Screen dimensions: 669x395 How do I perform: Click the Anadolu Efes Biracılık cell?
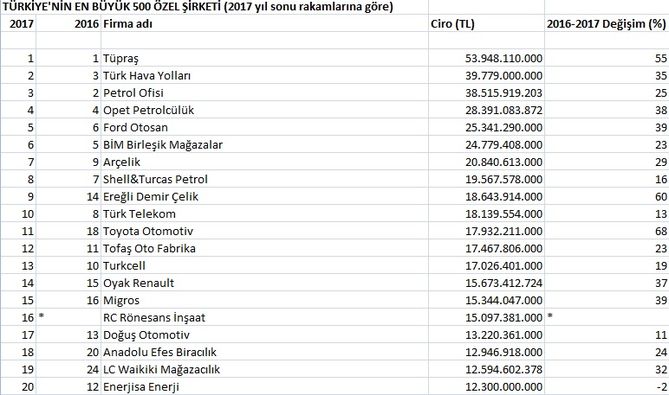pyautogui.click(x=265, y=352)
